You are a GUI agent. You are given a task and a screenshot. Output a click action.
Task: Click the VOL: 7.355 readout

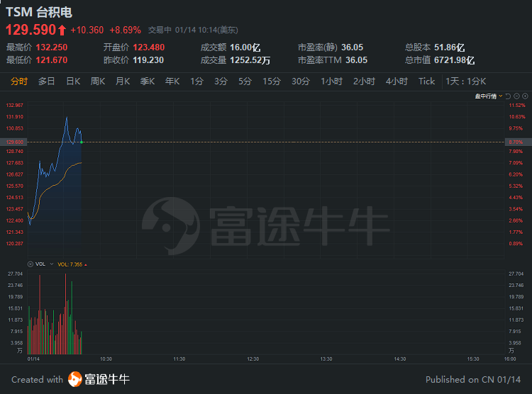70,264
